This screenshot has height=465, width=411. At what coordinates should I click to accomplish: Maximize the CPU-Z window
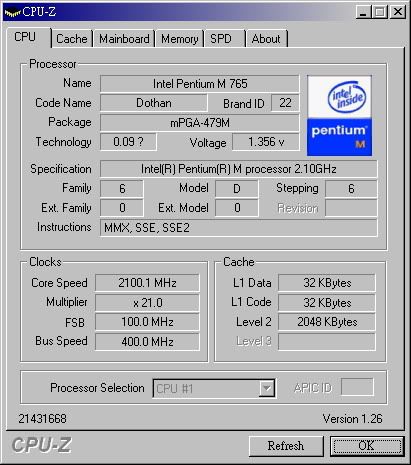(380, 12)
